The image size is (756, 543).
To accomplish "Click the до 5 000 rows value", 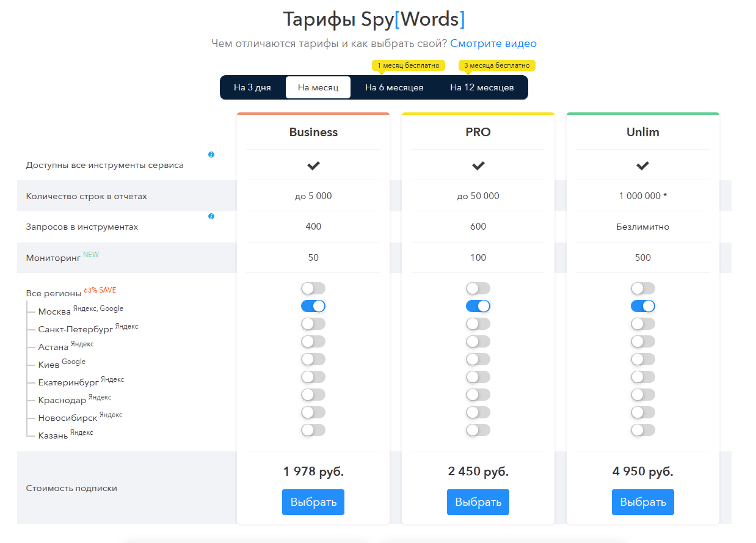I will pyautogui.click(x=313, y=196).
